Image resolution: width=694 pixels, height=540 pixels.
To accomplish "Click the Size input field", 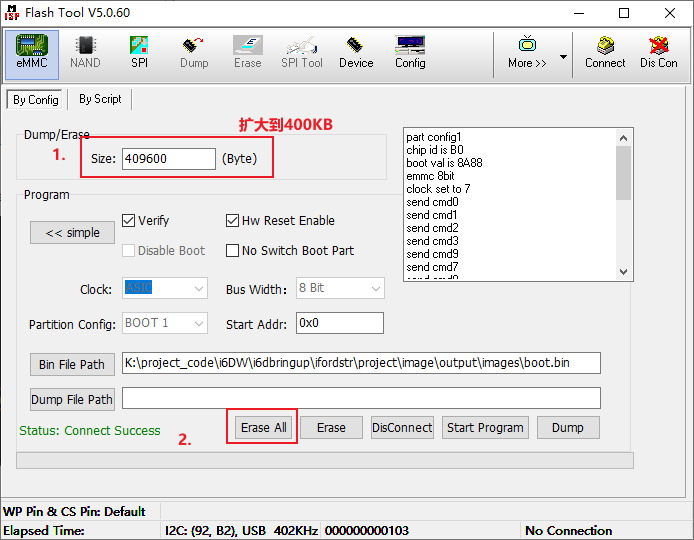I will (x=169, y=159).
